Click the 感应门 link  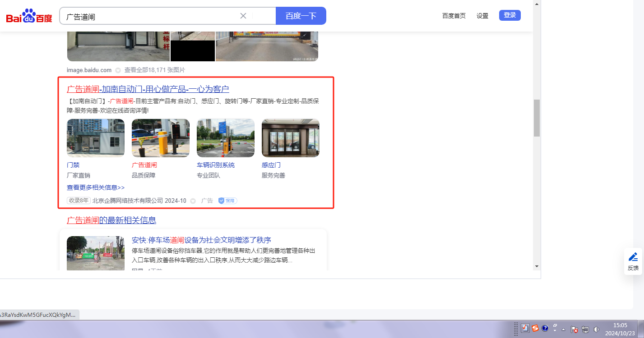tap(271, 165)
